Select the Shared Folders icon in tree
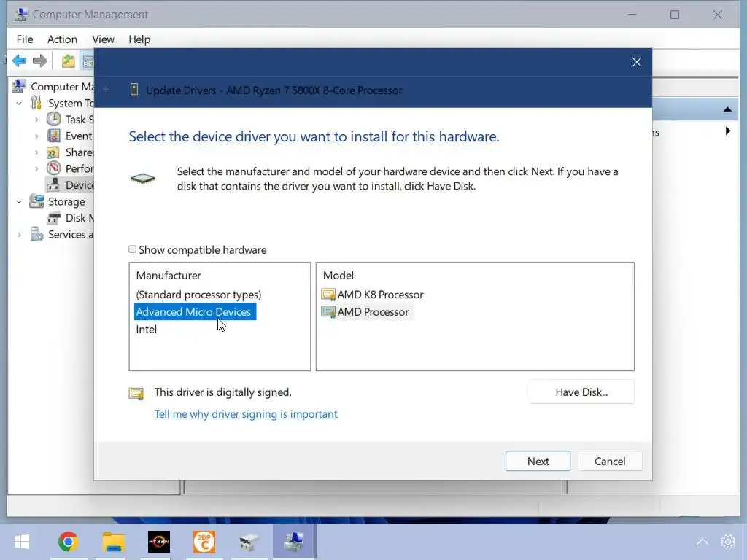 click(53, 152)
